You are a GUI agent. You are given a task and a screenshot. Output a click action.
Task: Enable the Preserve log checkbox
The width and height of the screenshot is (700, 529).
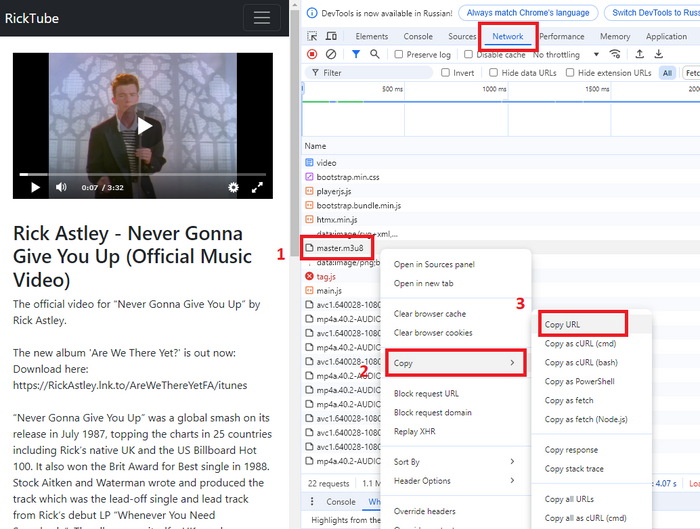tap(400, 55)
